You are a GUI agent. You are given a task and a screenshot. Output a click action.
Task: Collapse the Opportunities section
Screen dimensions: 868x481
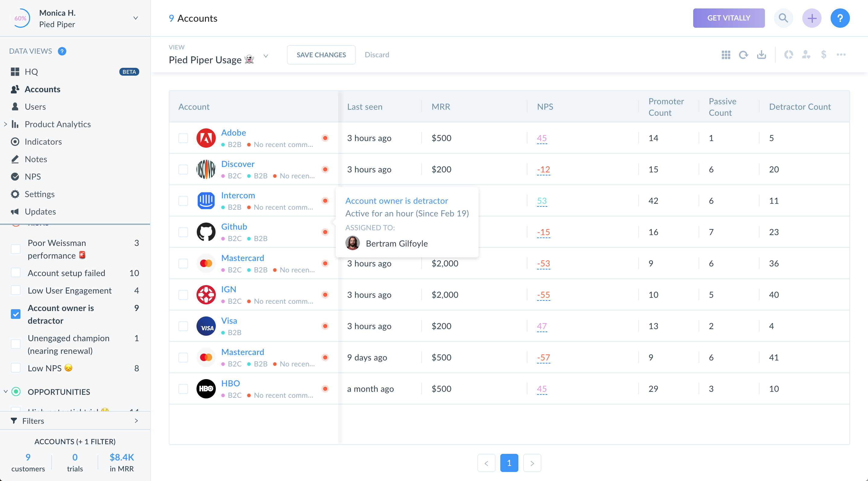tap(6, 391)
